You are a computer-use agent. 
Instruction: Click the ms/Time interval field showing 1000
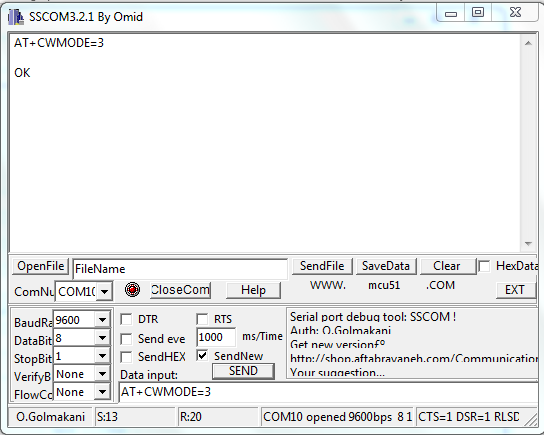[216, 337]
